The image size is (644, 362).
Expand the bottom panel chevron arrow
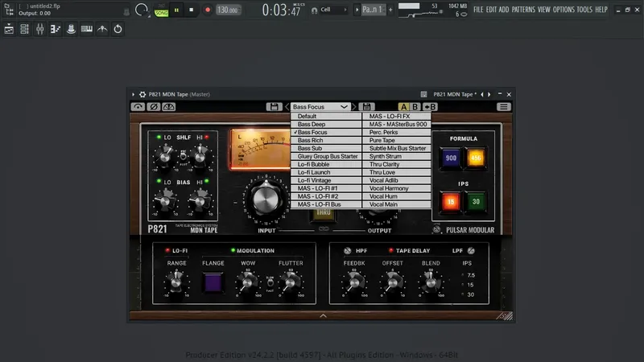324,315
